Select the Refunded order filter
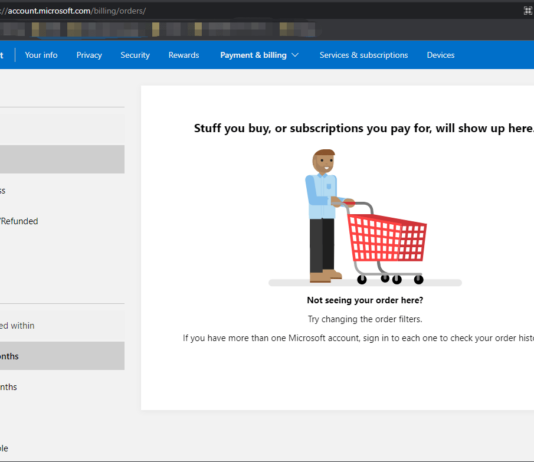The image size is (534, 462). tap(19, 221)
